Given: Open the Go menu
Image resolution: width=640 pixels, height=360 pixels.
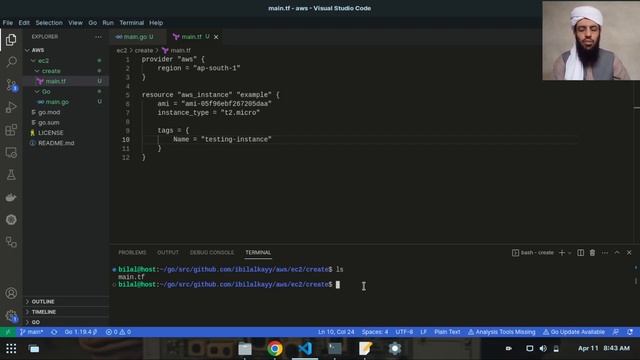Looking at the screenshot, I should [93, 23].
